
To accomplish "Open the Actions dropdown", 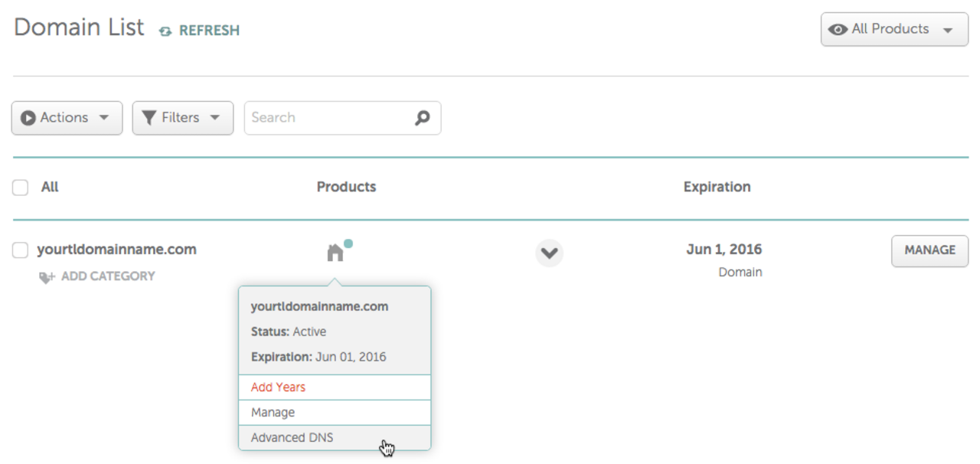I will click(x=67, y=118).
